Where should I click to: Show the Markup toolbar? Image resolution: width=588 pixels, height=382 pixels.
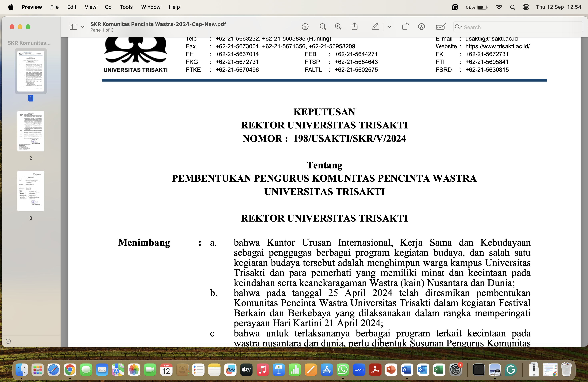[421, 27]
